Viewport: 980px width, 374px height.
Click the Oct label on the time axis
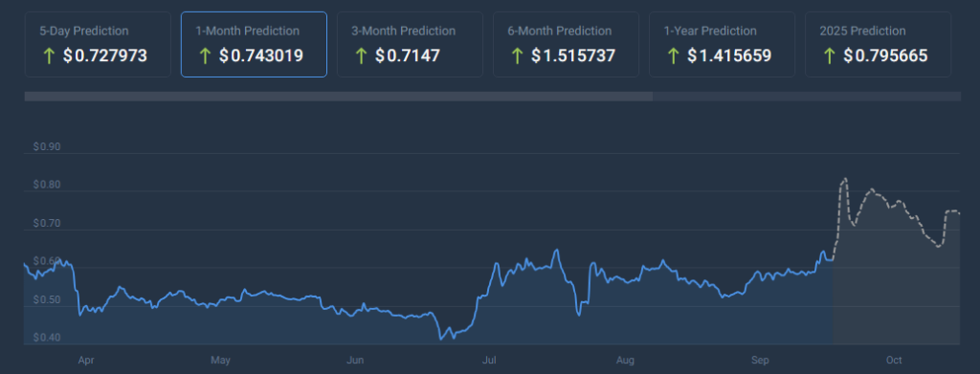(894, 361)
